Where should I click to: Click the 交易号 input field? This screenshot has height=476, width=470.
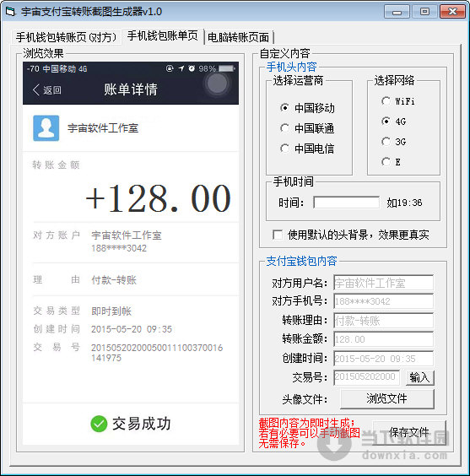point(366,377)
